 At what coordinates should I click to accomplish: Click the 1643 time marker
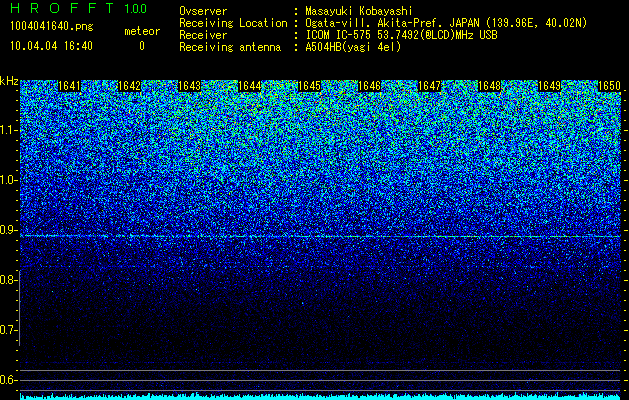point(189,86)
